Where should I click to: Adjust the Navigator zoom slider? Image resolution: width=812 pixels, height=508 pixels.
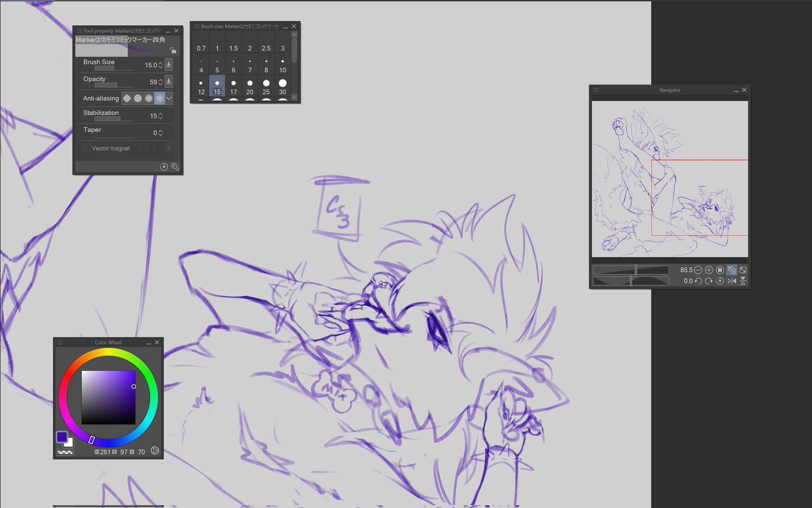pos(631,270)
